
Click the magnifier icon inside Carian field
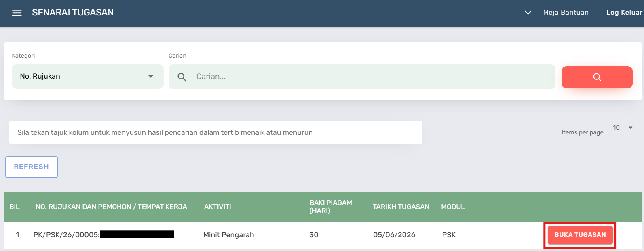click(x=182, y=77)
